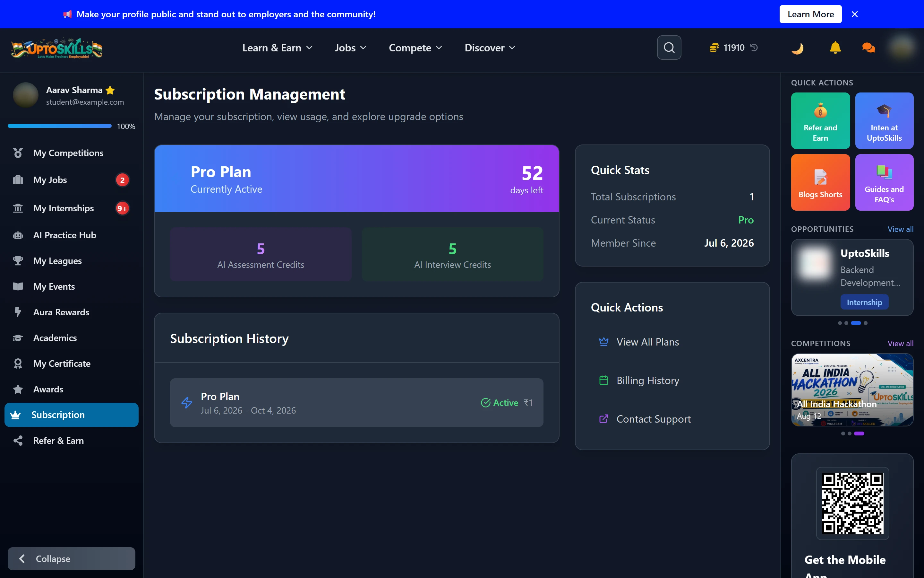Click Contact Support external link icon
The width and height of the screenshot is (924, 578).
pos(604,419)
